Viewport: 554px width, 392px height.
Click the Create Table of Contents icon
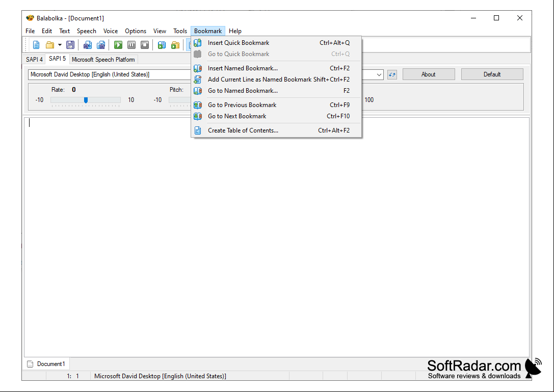[x=198, y=130]
